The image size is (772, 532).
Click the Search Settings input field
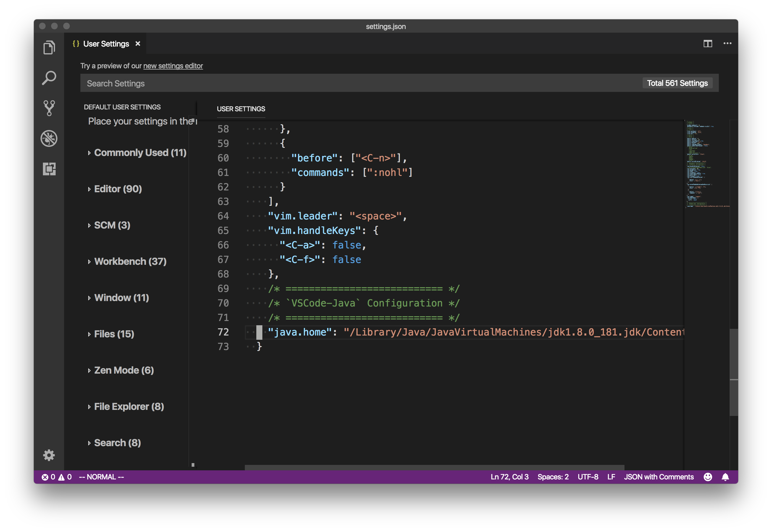233,83
